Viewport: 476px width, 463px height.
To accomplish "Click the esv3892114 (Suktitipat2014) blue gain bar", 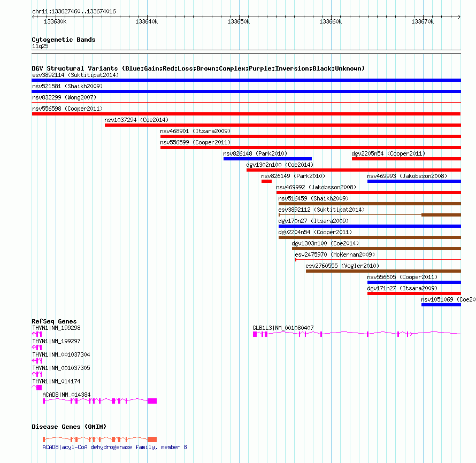I will coord(246,80).
